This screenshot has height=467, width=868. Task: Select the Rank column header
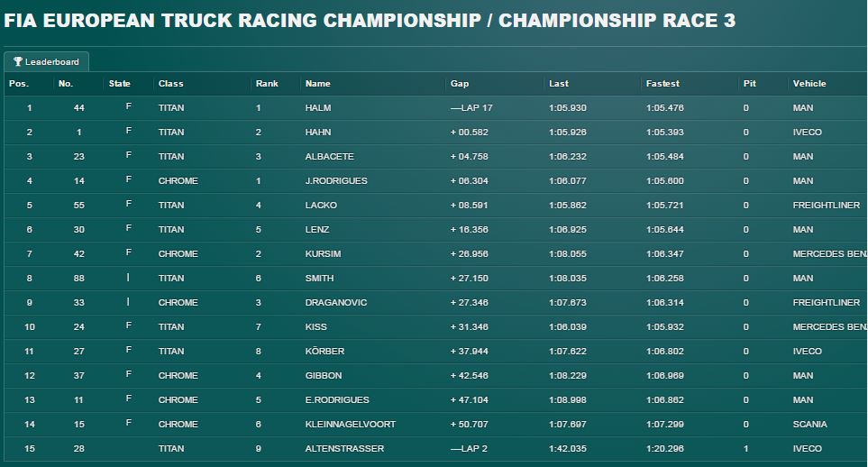[267, 84]
